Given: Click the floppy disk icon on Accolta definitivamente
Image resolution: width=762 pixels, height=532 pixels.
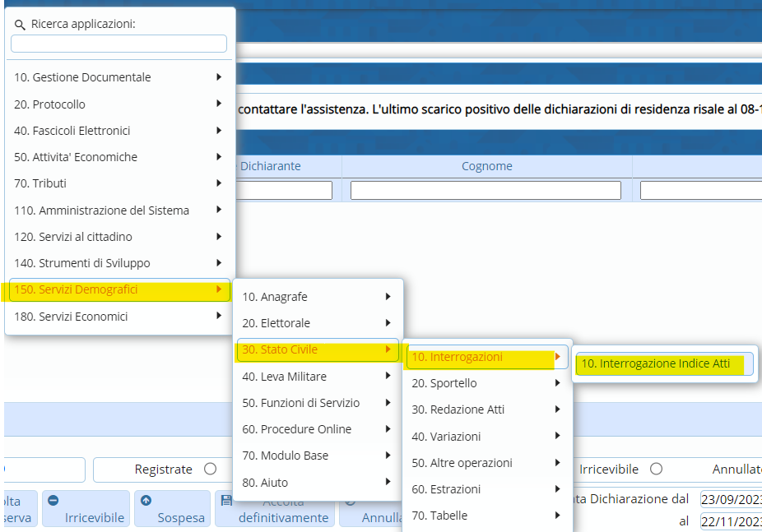Looking at the screenshot, I should [226, 500].
